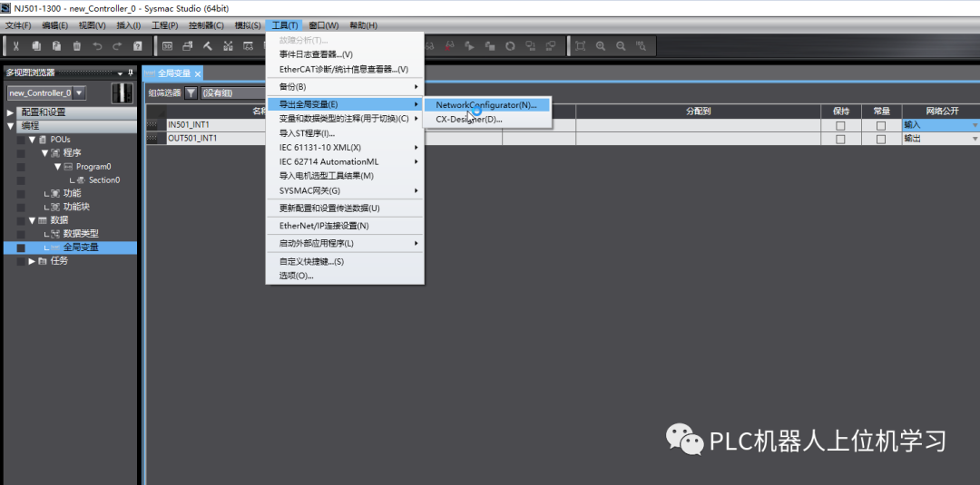The height and width of the screenshot is (485, 980).
Task: Click the Copy toolbar icon
Action: (36, 45)
